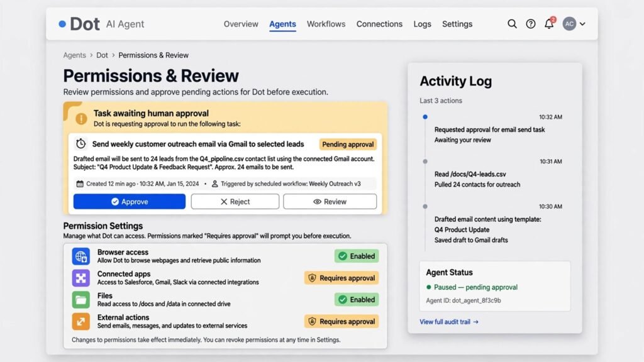644x362 pixels.
Task: Click 'Pulled 24 contacts for outreach' text
Action: click(x=477, y=185)
